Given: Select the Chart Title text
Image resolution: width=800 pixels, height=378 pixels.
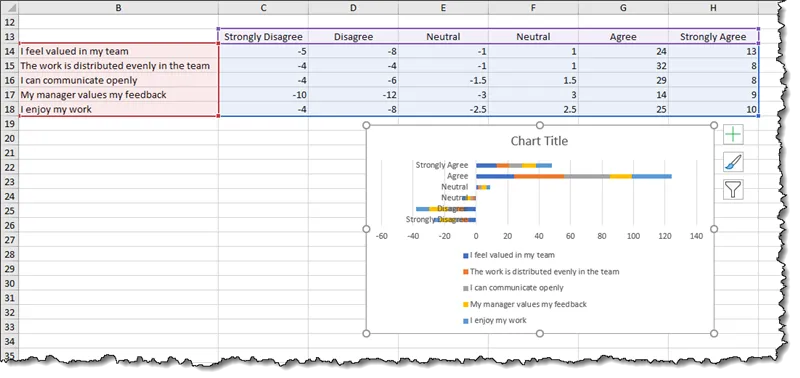Looking at the screenshot, I should 539,141.
